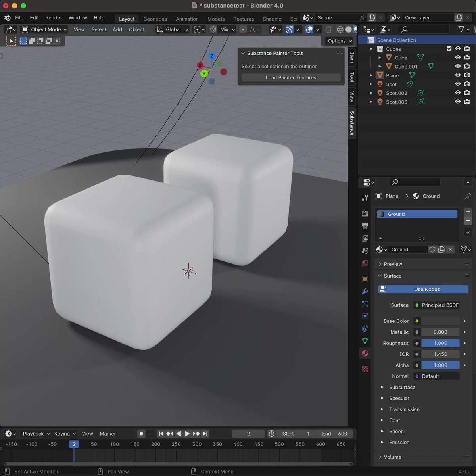Pin the properties editor context

pyautogui.click(x=468, y=196)
